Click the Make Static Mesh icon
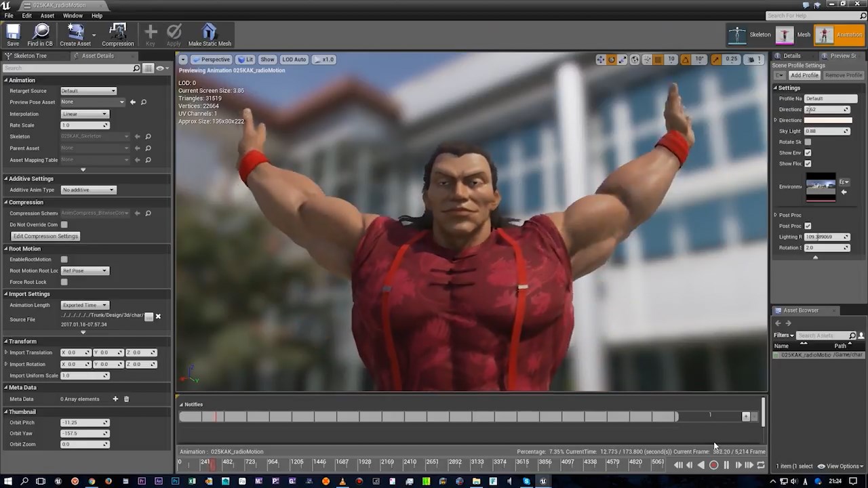The image size is (868, 488). (x=210, y=31)
